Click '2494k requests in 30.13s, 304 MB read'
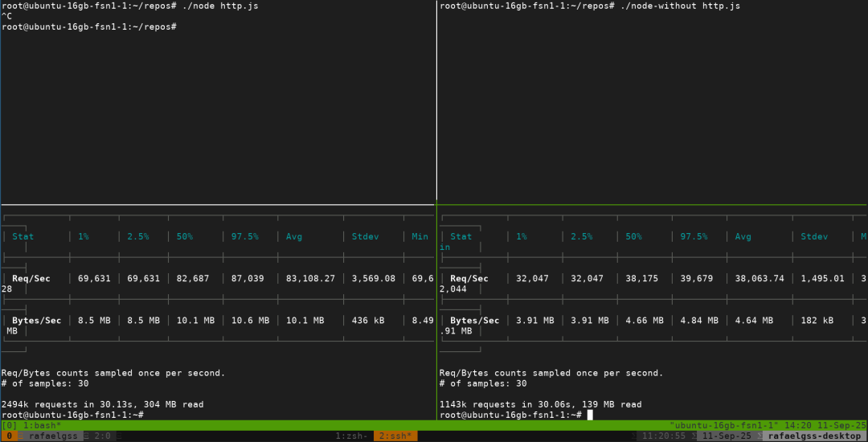Image resolution: width=868 pixels, height=442 pixels. 102,404
